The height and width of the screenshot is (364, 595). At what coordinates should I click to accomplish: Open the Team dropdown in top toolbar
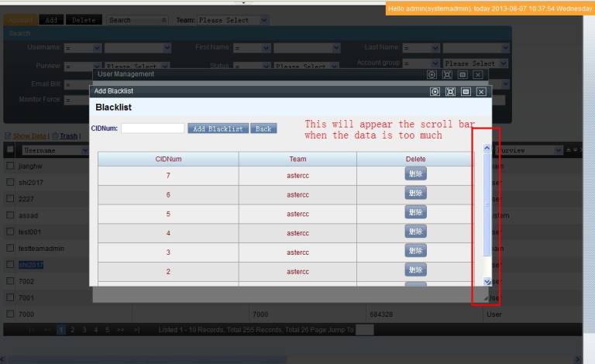click(232, 20)
